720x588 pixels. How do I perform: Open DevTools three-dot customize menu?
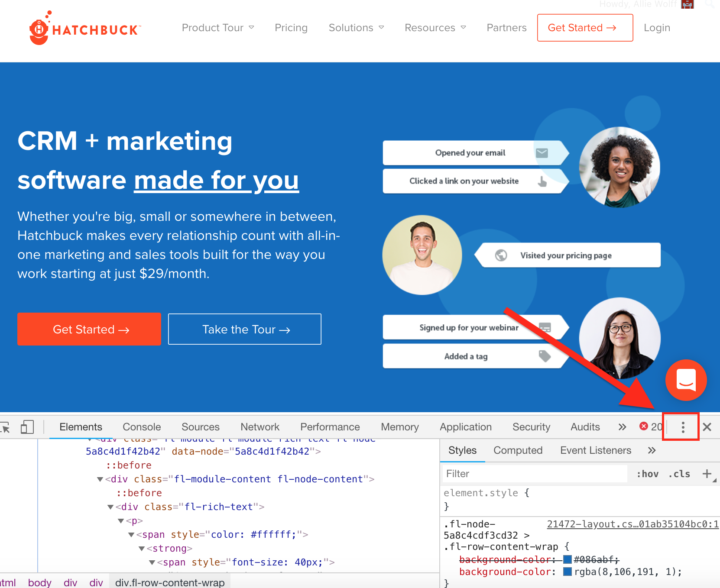683,427
